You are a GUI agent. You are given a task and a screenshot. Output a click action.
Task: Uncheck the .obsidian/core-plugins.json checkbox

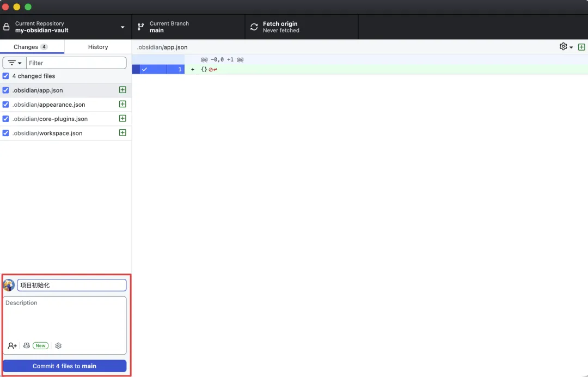pos(5,119)
